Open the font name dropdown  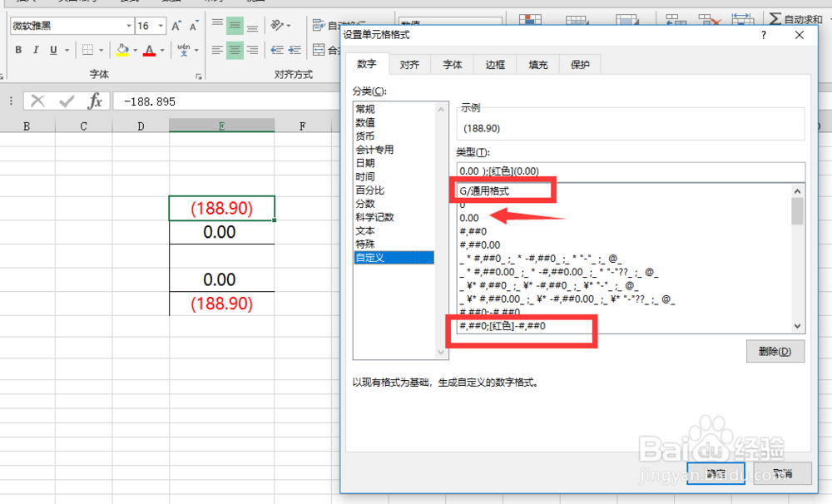pyautogui.click(x=128, y=25)
